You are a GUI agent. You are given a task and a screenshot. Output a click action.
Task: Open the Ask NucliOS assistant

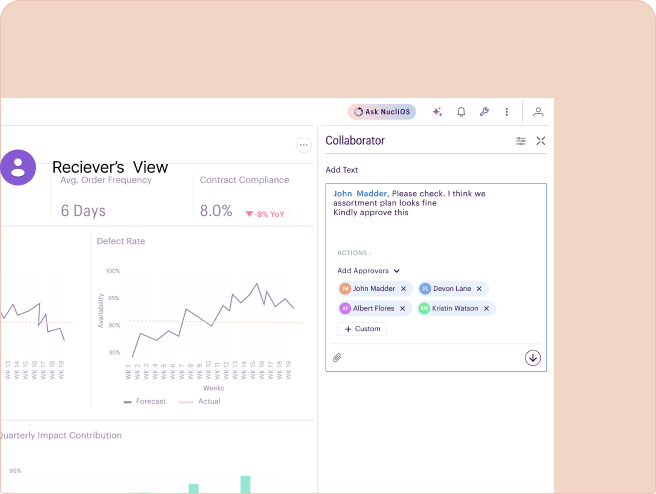coord(382,112)
